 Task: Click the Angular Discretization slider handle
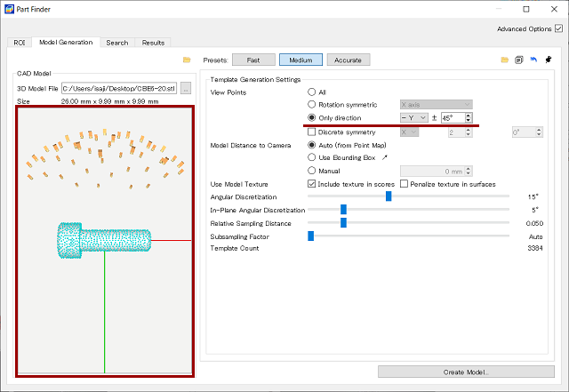(x=389, y=196)
